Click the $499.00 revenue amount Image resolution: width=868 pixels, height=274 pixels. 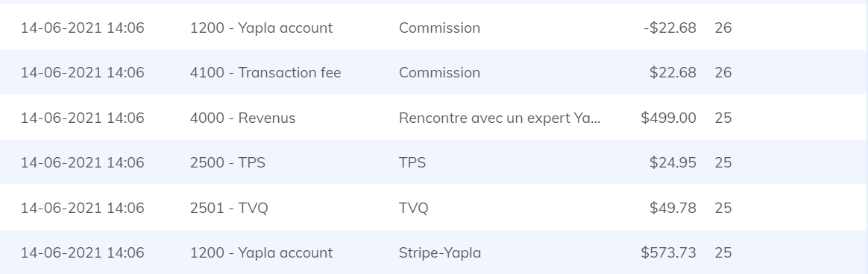coord(668,118)
